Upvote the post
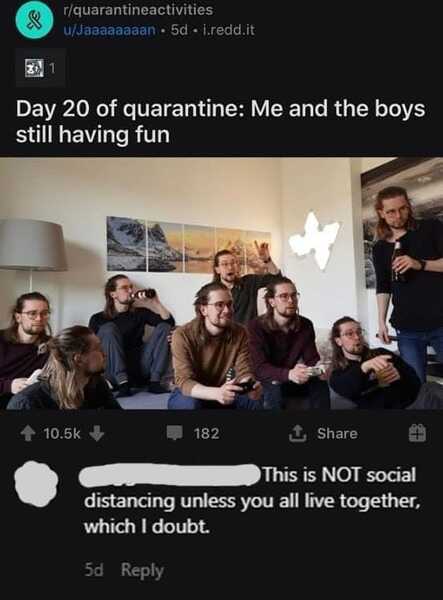Image resolution: width=443 pixels, height=600 pixels. click(28, 434)
